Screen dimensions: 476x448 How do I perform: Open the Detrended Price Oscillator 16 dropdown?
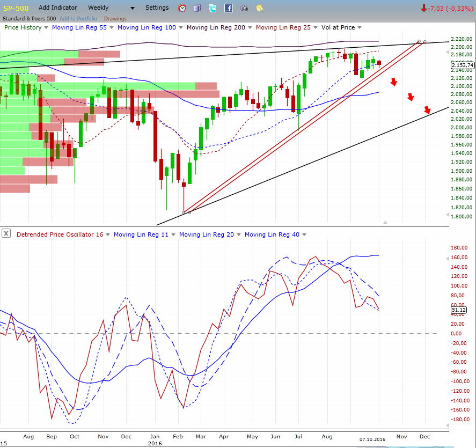tap(107, 234)
